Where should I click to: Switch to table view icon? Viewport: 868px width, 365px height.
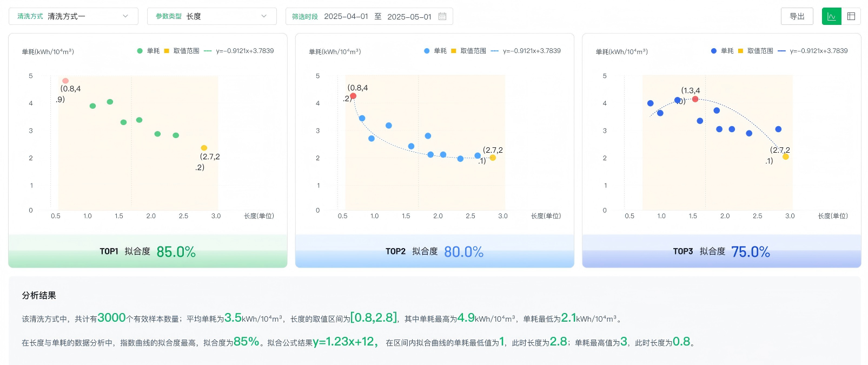851,16
